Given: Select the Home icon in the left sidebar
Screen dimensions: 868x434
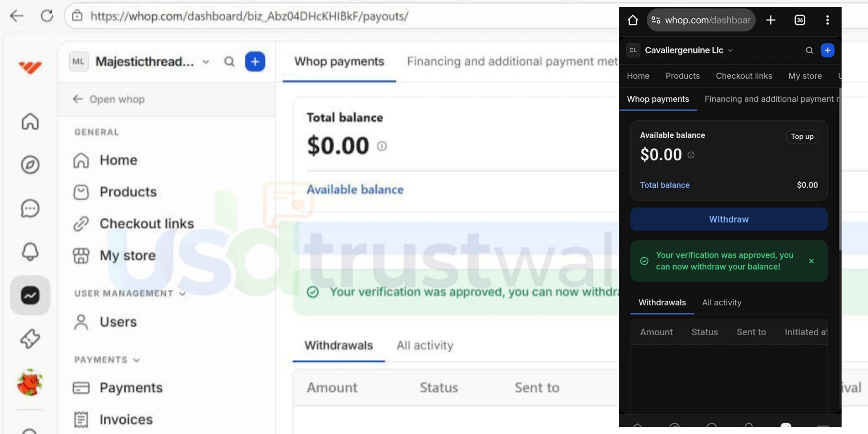Looking at the screenshot, I should coord(30,122).
